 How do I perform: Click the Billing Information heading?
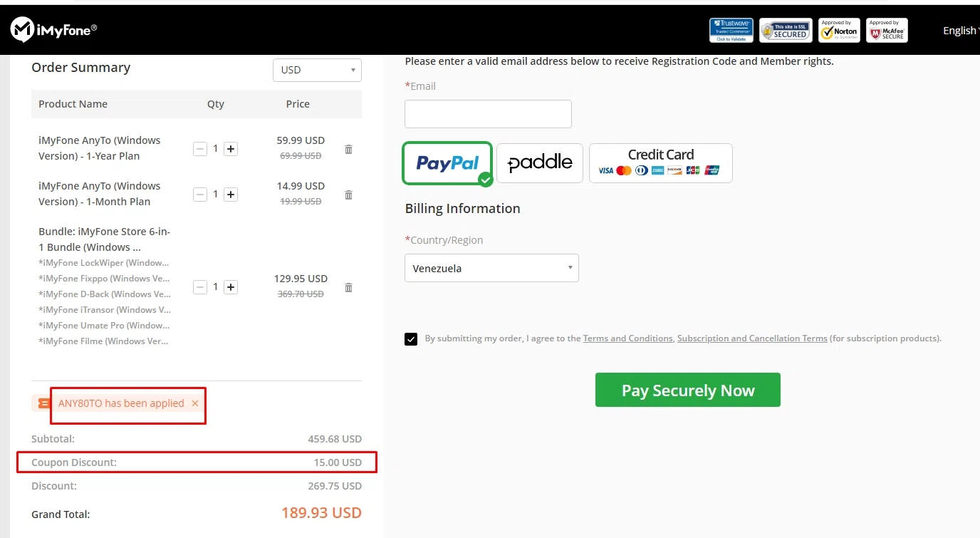[x=463, y=209]
